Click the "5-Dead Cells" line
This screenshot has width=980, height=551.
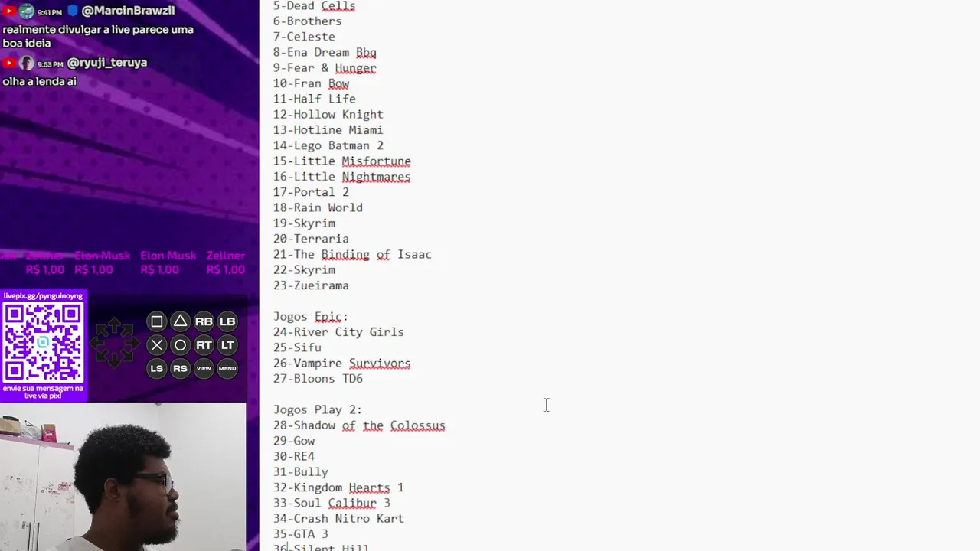tap(314, 6)
